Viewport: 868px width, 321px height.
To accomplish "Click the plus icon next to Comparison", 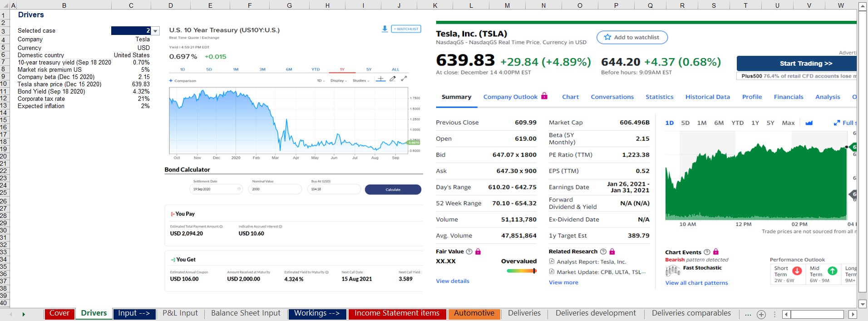I will coord(171,81).
